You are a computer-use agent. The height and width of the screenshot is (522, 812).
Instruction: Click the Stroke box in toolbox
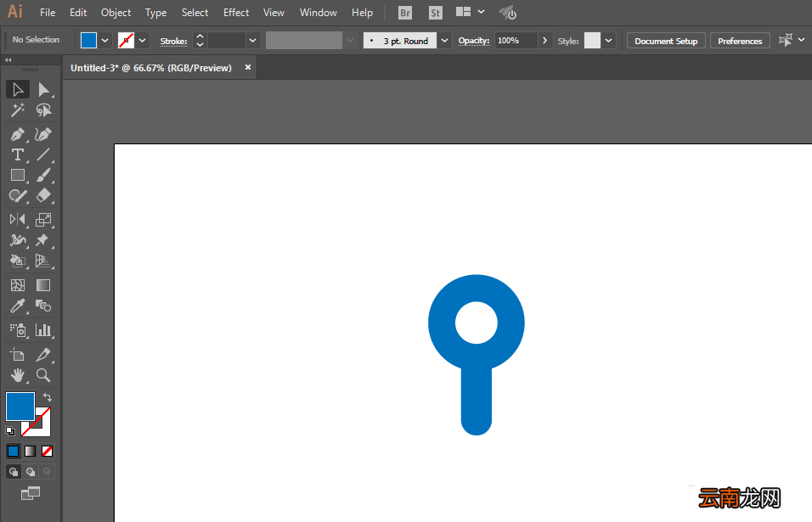coord(42,429)
